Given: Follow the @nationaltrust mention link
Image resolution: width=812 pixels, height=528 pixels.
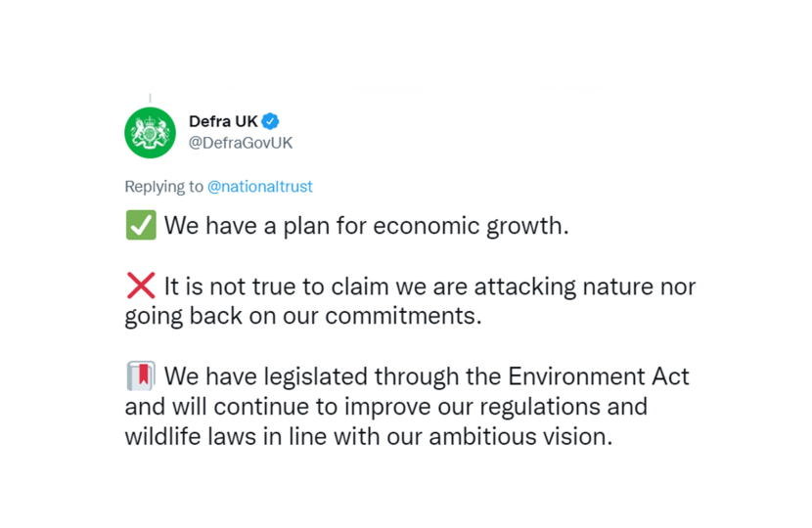Looking at the screenshot, I should [x=260, y=186].
